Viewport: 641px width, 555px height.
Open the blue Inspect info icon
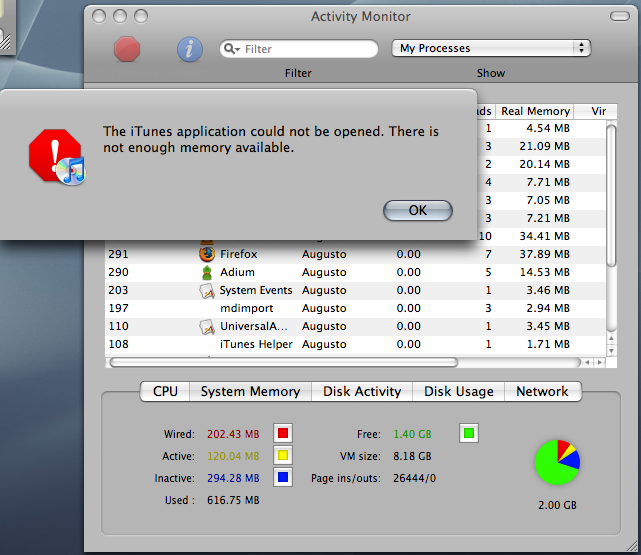190,49
